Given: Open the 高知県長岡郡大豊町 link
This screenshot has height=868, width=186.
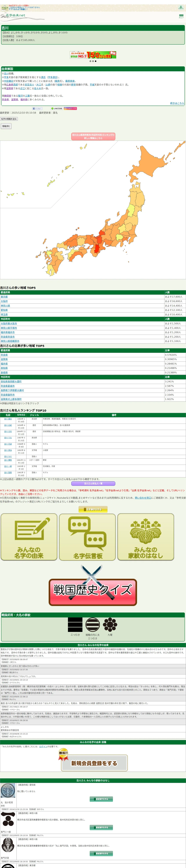Looking at the screenshot, I should (x=11, y=381).
